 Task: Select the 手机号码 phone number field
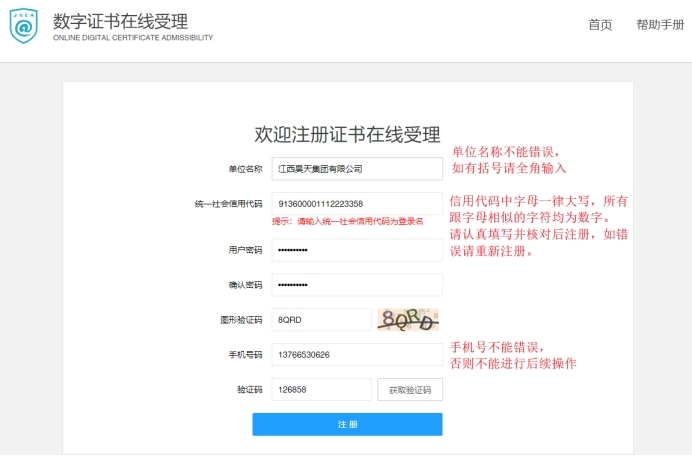point(356,355)
